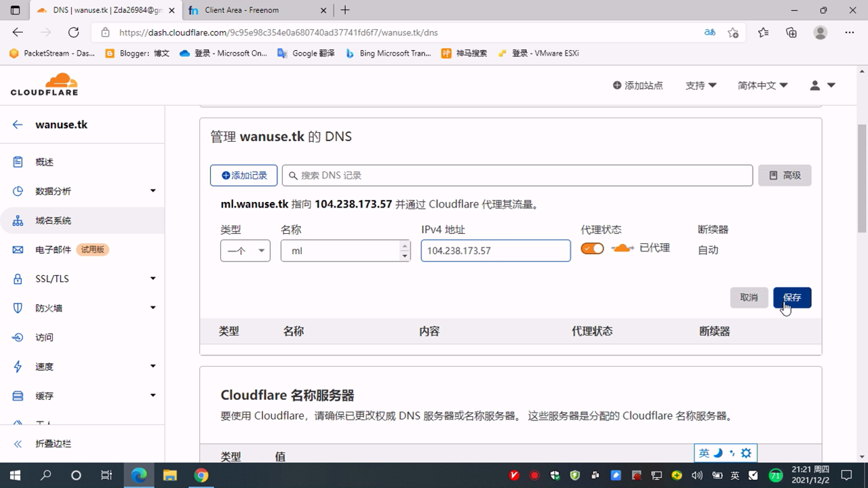Click taskbar search icon
This screenshot has height=488, width=868.
pyautogui.click(x=45, y=475)
